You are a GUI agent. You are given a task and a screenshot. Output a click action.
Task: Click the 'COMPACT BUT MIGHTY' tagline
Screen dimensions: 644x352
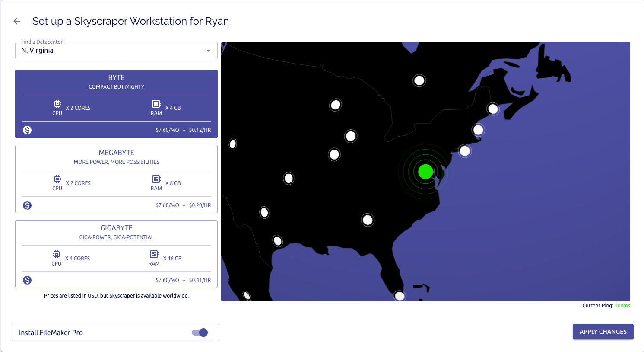(x=117, y=87)
